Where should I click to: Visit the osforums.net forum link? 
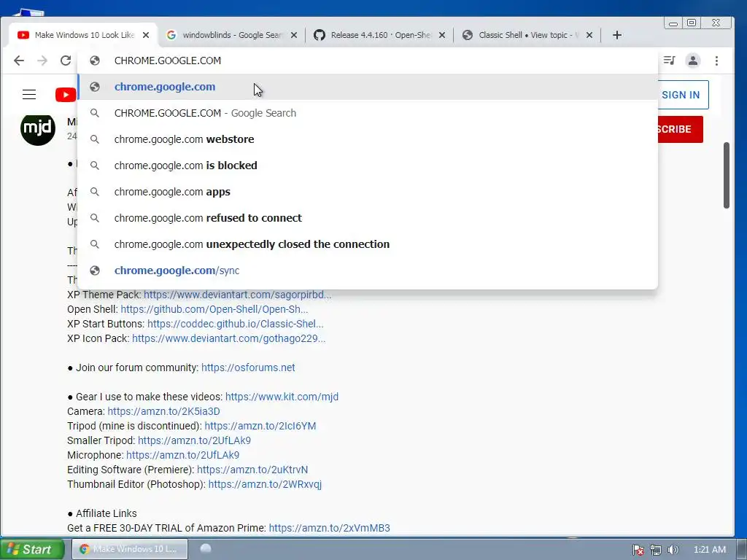[248, 367]
